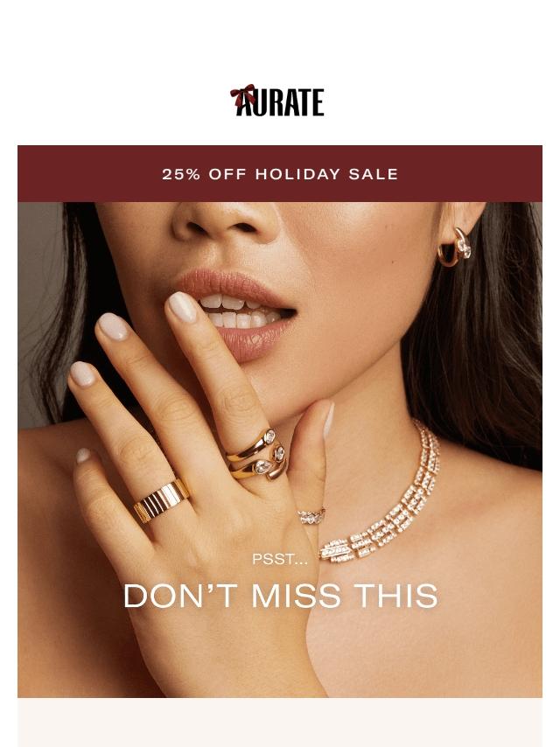Image resolution: width=560 pixels, height=747 pixels.
Task: Click the earring's diamond stone
Action: tap(465, 248)
